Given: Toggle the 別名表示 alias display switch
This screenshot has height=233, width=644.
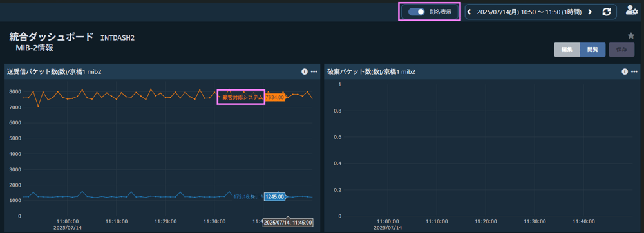Looking at the screenshot, I should (417, 12).
